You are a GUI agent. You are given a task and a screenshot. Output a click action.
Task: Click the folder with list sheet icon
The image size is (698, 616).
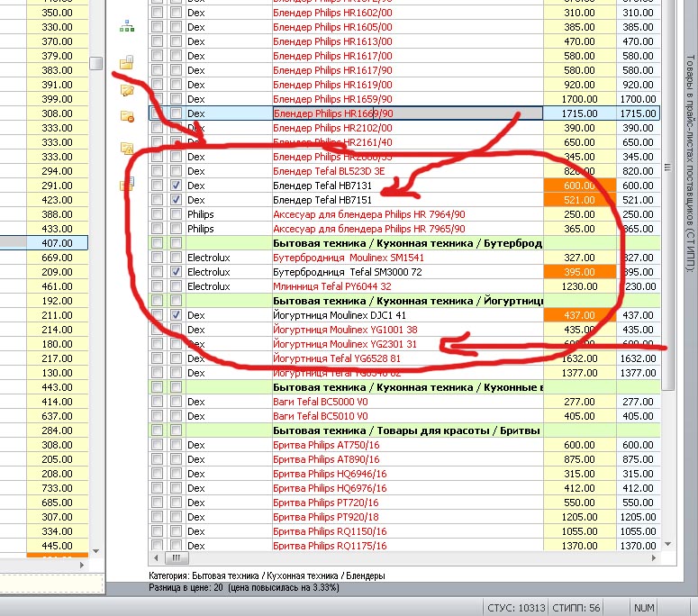[127, 184]
